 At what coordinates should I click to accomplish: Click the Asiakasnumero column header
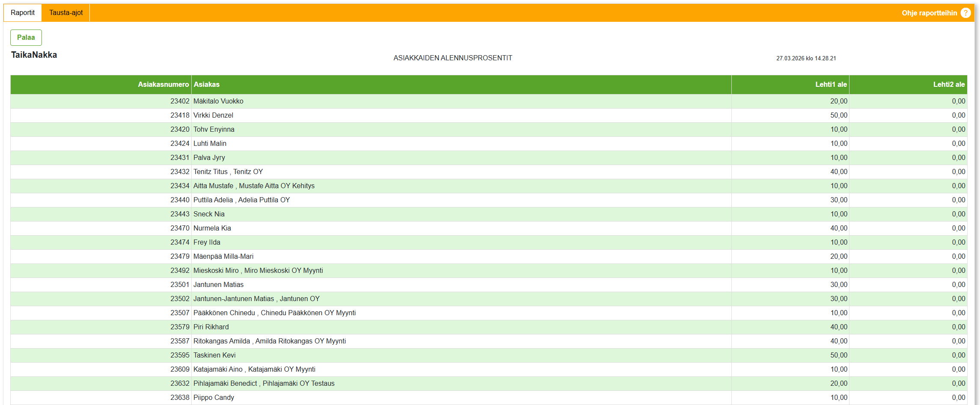[163, 85]
